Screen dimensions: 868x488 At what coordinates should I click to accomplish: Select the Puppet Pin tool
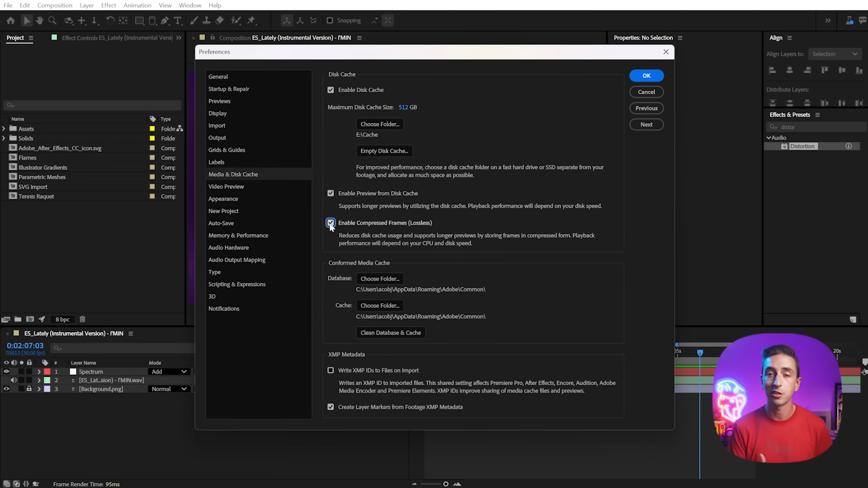point(251,20)
